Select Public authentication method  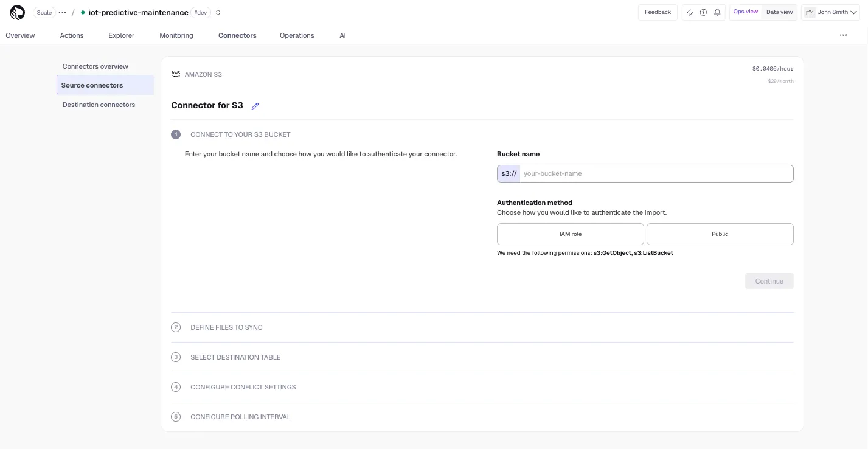tap(720, 234)
